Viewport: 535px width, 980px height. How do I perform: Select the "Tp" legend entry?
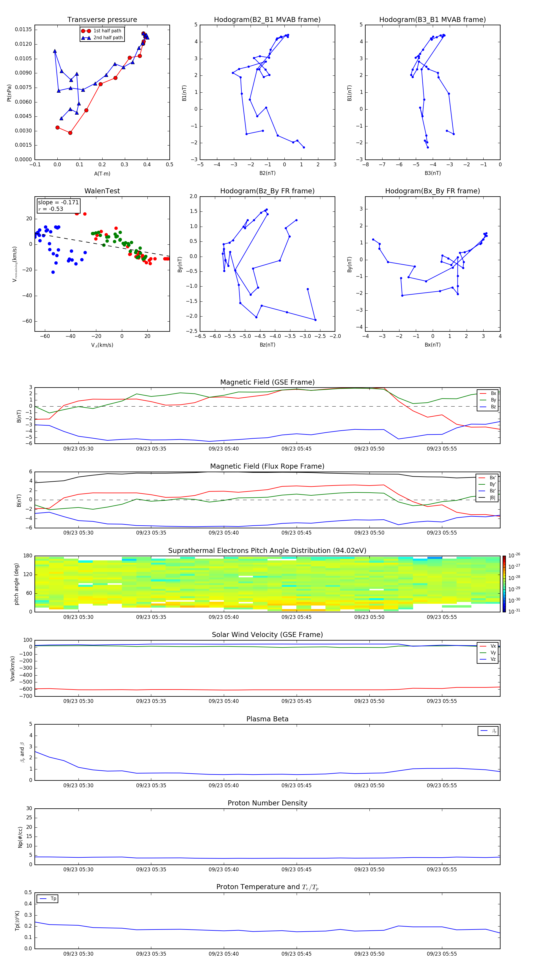click(48, 899)
